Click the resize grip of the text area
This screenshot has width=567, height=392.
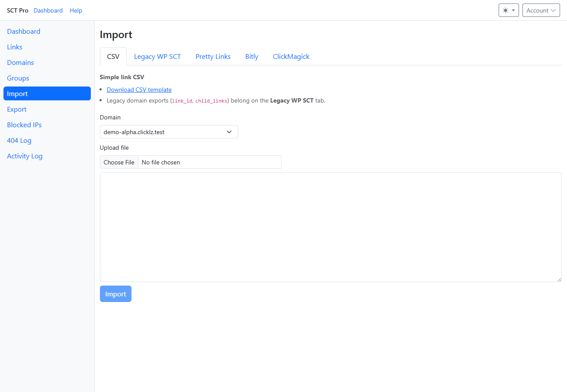click(559, 279)
